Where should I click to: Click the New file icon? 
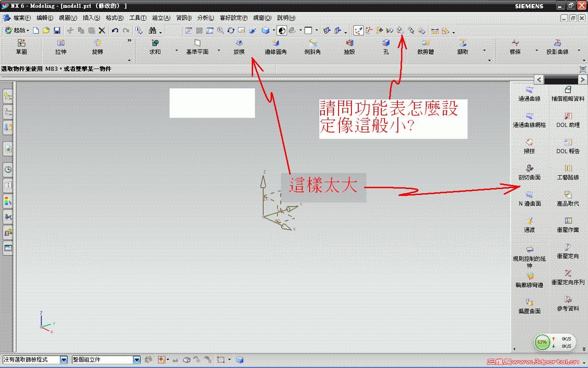36,30
